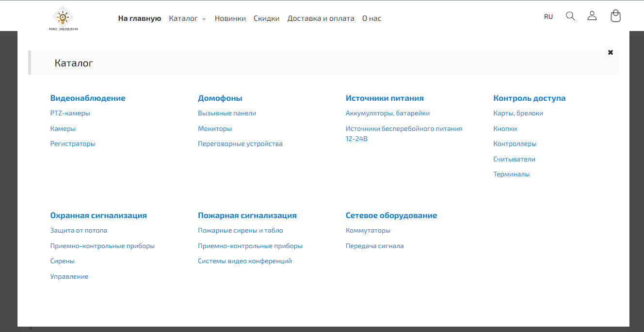Select Защита от потопа link
Image resolution: width=644 pixels, height=332 pixels.
click(79, 231)
